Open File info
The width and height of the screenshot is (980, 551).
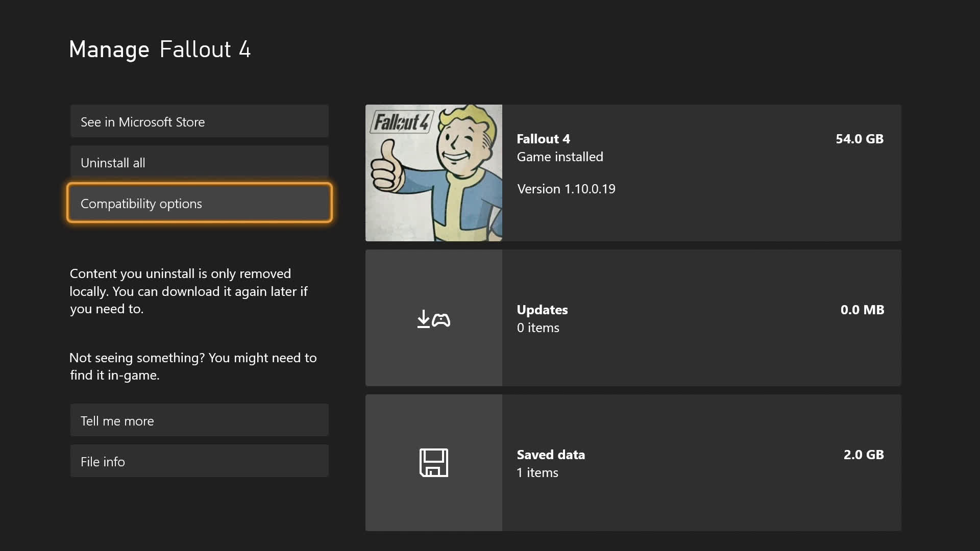point(199,461)
